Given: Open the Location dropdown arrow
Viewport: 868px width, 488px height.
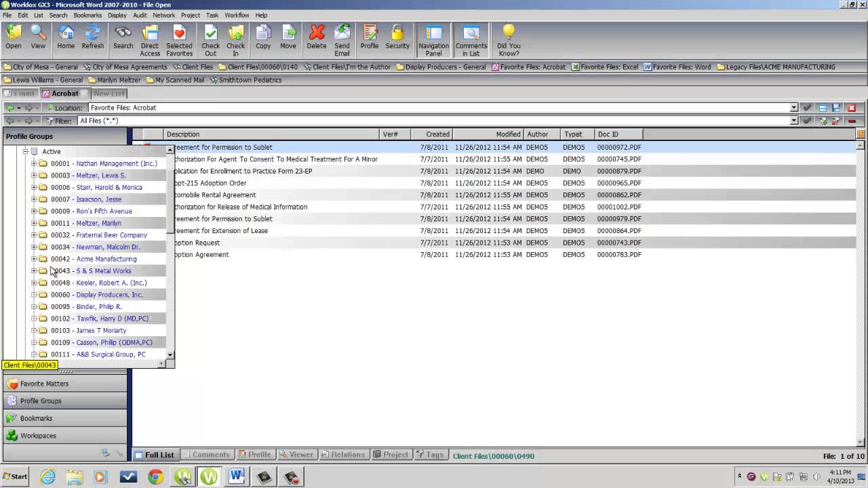Looking at the screenshot, I should (x=793, y=108).
